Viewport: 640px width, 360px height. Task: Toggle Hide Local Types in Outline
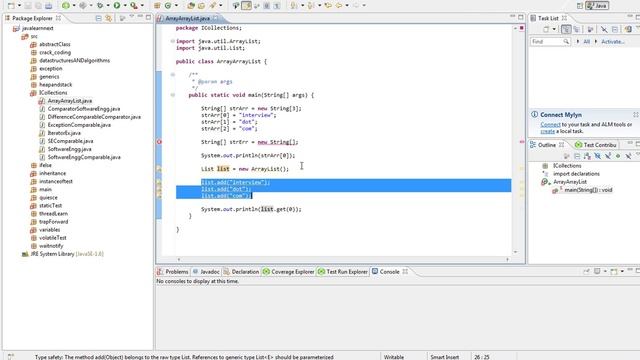click(628, 156)
